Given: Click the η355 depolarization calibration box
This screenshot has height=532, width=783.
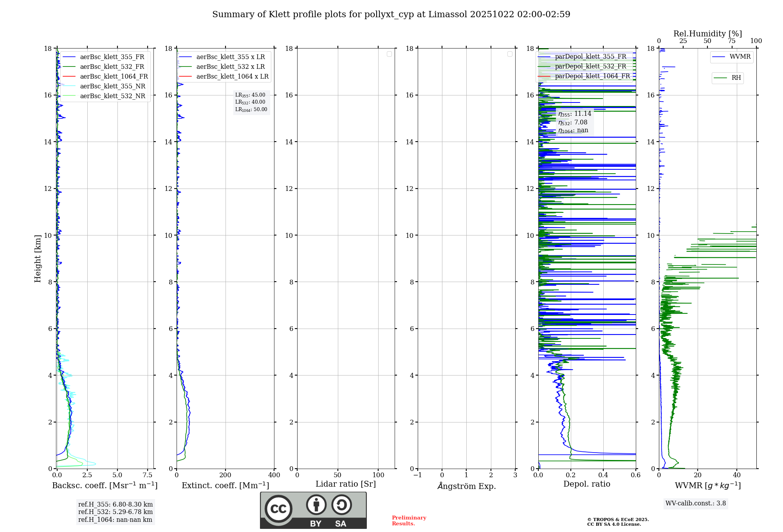Looking at the screenshot, I should pos(574,122).
